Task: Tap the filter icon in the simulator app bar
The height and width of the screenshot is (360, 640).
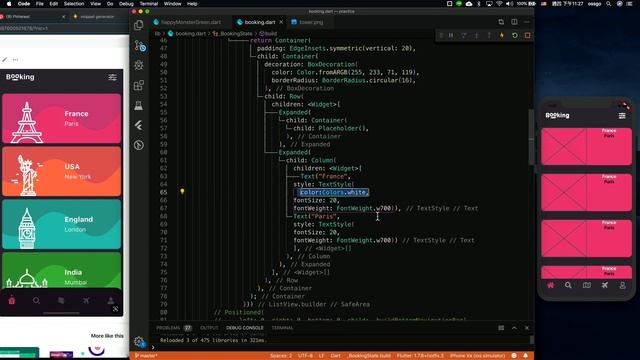Action: coord(622,116)
